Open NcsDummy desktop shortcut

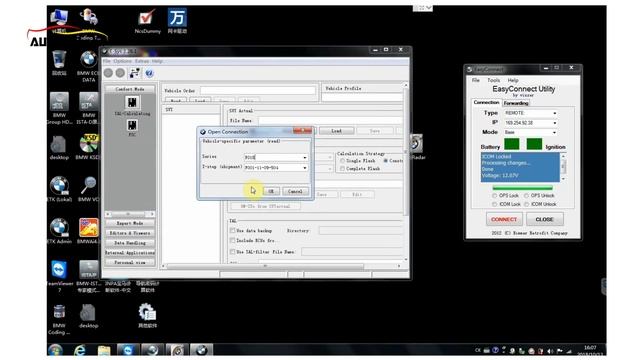[147, 22]
